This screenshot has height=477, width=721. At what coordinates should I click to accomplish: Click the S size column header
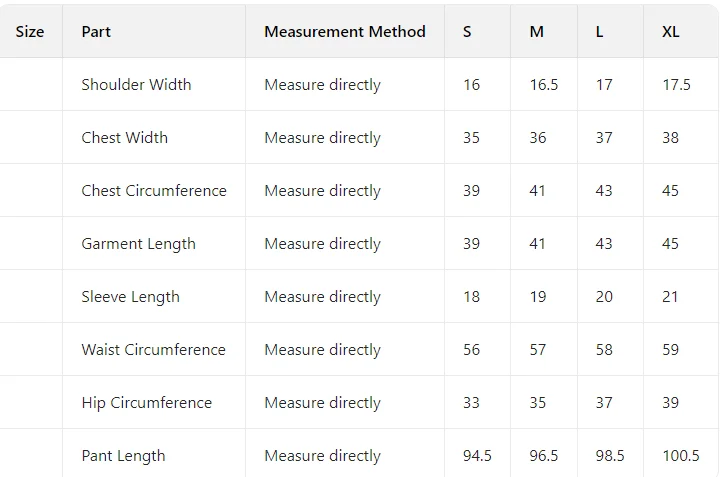pos(467,32)
